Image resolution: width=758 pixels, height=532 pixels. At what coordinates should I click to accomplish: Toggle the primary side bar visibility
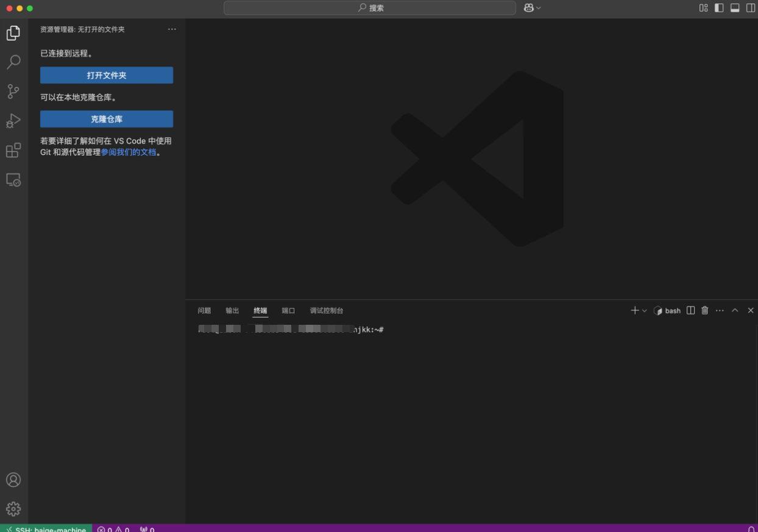point(719,8)
